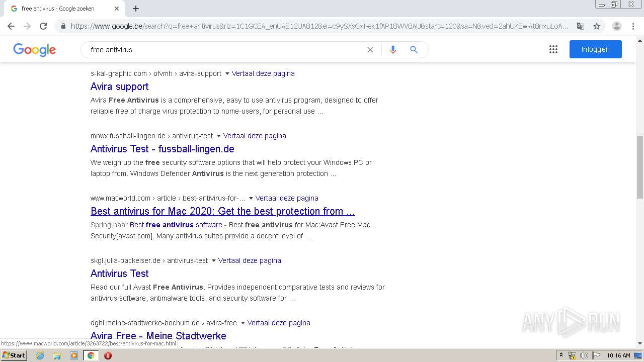This screenshot has height=362, width=644.
Task: Go back with the browser back arrow
Action: 11,26
